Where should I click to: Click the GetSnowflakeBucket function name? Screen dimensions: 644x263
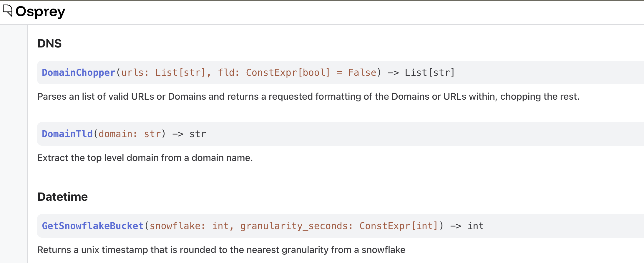[93, 226]
